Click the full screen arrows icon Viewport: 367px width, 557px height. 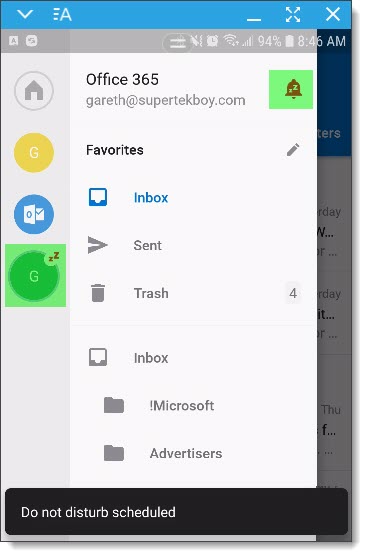pyautogui.click(x=293, y=15)
